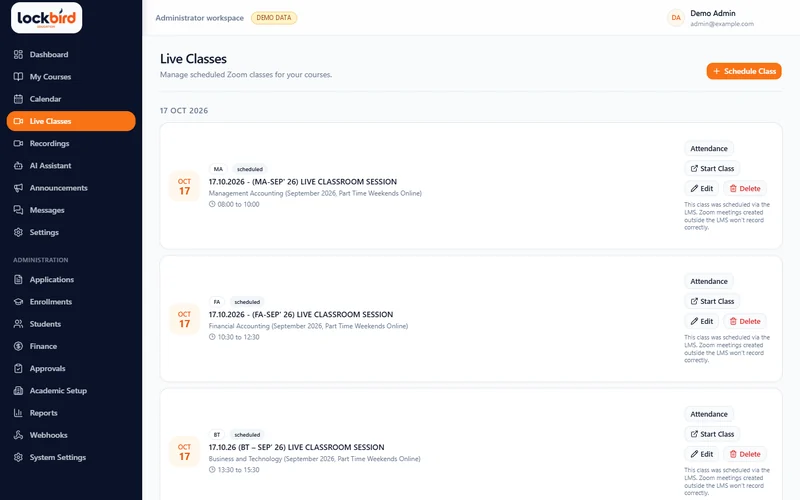Click the title 17.10.2026 - (MA-SEP' 26) LIVE CLASSROOM SESSION
Screen dimensions: 800x500
click(303, 182)
